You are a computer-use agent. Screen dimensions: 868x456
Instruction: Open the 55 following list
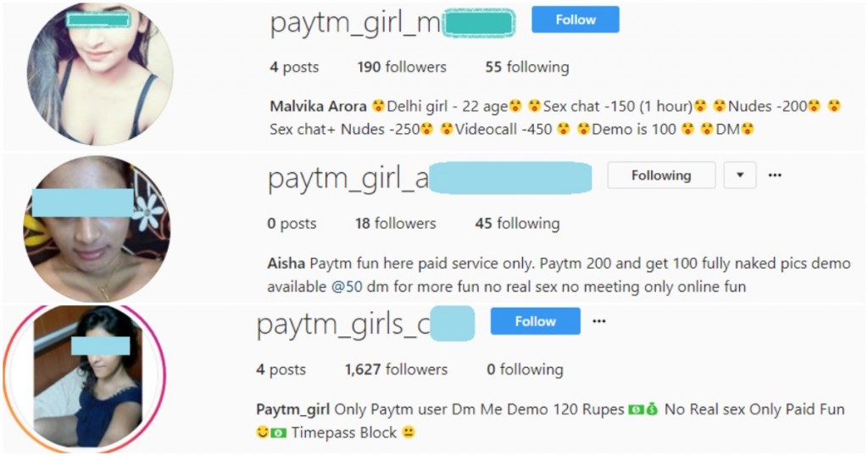527,67
